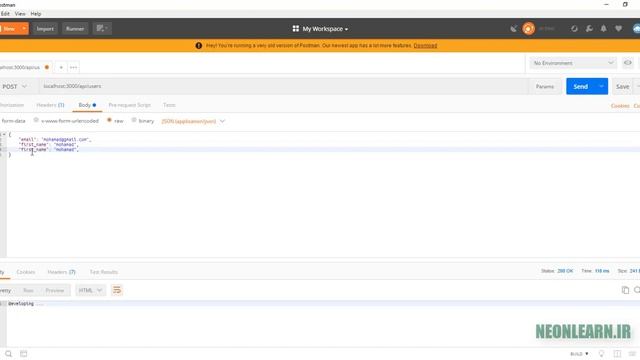Open the response Cookies tab
The width and height of the screenshot is (640, 360).
coord(26,272)
